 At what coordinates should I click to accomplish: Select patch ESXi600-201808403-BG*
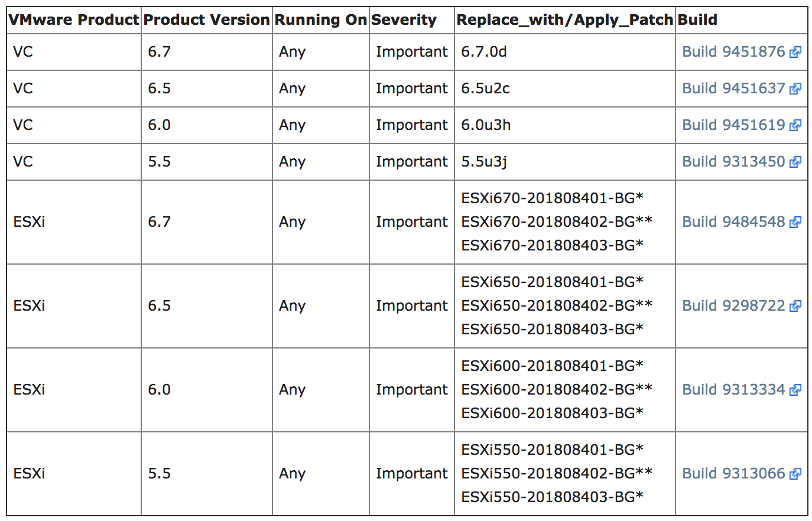[553, 413]
